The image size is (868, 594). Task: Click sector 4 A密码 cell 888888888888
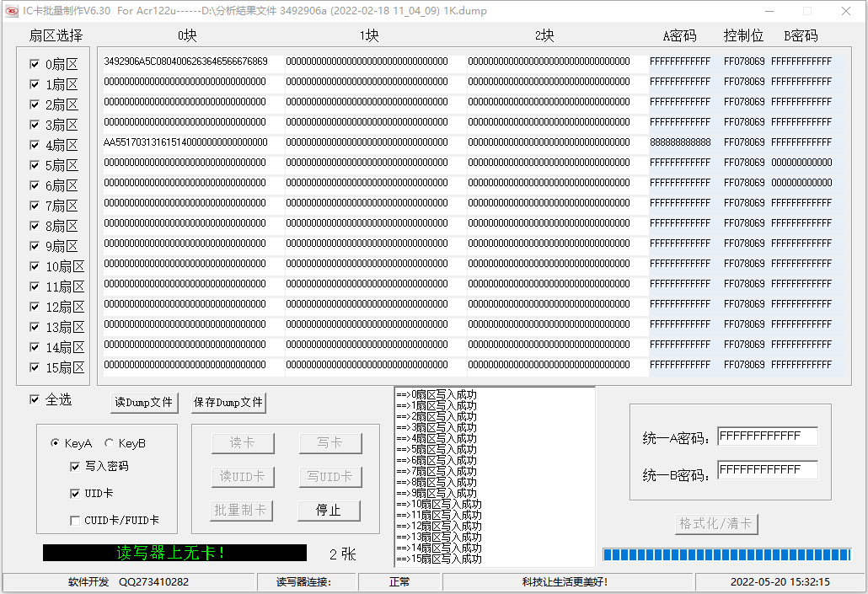[680, 142]
